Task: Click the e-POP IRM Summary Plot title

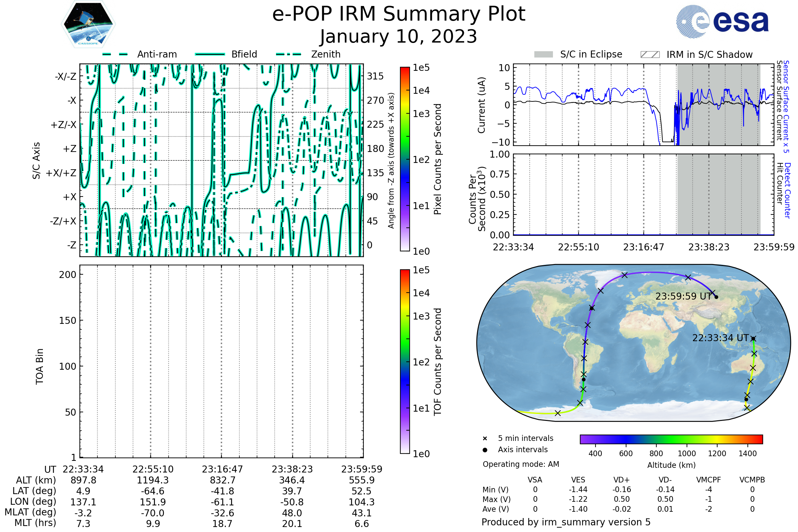Action: 399,14
